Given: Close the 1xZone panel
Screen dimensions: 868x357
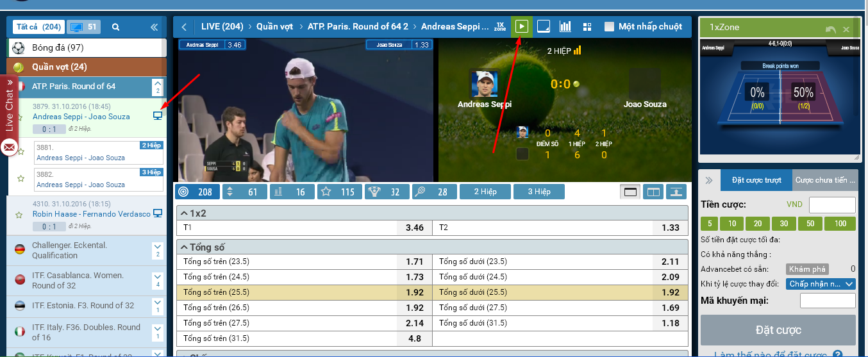Looking at the screenshot, I should click(x=846, y=29).
